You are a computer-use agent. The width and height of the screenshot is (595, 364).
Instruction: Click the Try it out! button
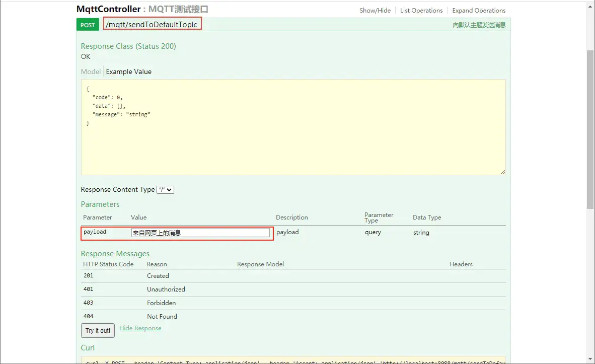[98, 331]
